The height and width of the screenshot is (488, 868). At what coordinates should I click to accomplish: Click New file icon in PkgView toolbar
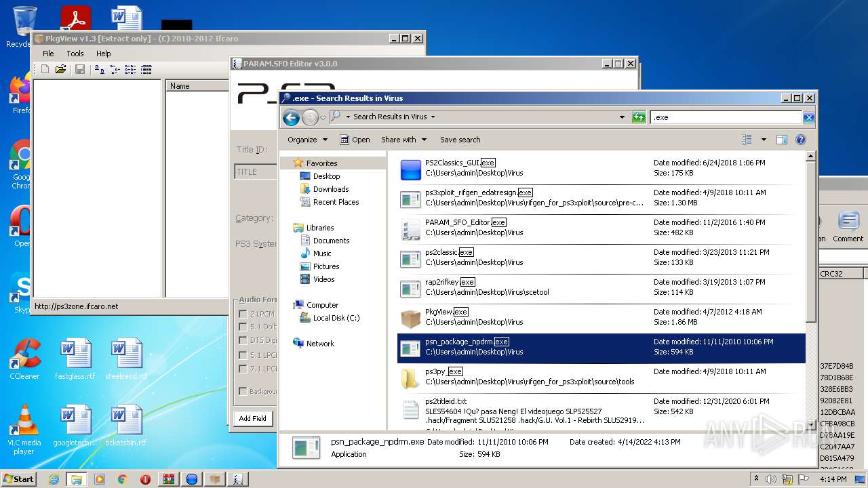coord(45,69)
